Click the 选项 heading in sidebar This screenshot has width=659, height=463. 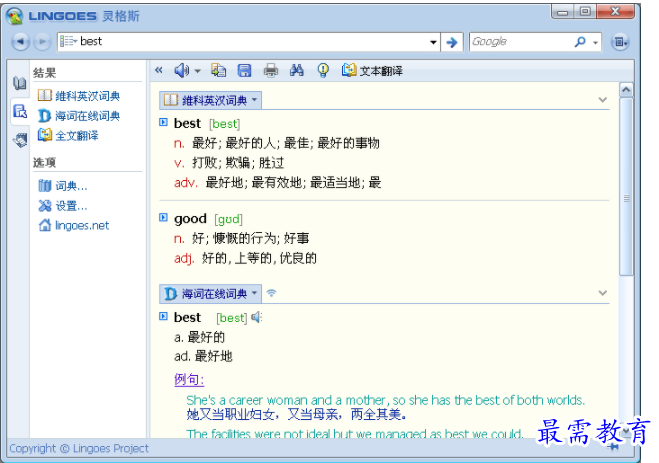coord(45,162)
